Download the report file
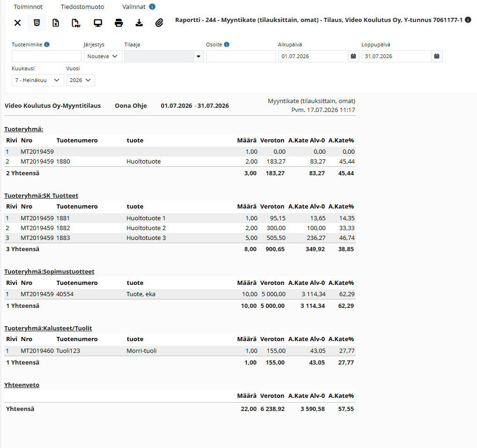Viewport: 477px width, 448px height. tap(139, 23)
